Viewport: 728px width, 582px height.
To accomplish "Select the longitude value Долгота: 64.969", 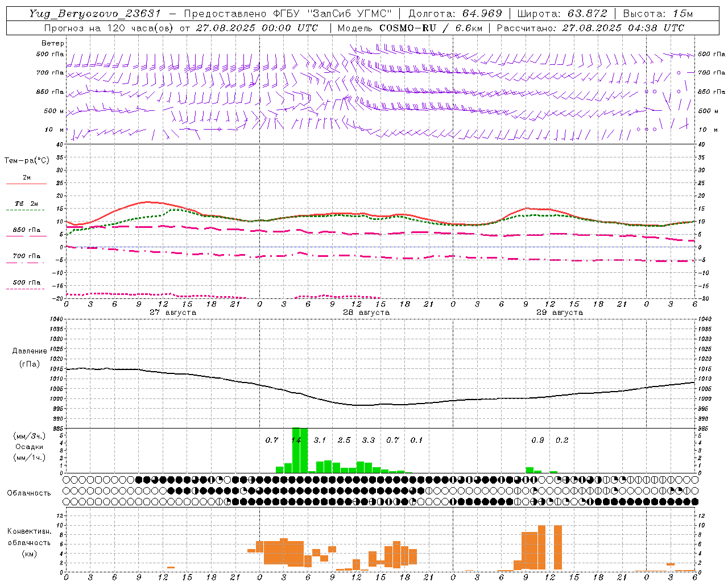I will tap(455, 14).
